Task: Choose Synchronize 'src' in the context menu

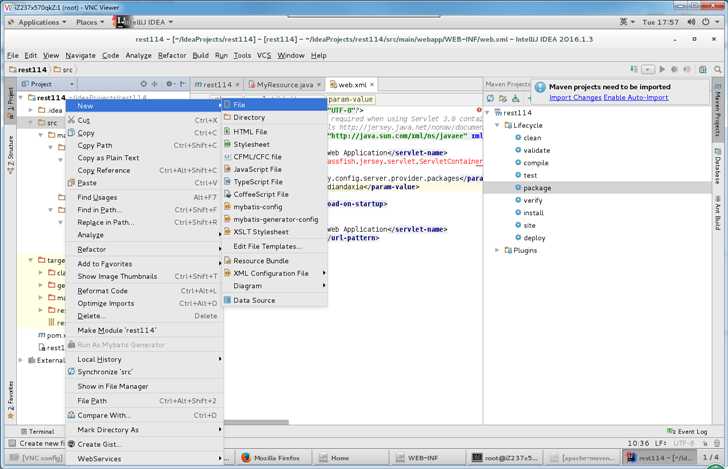Action: coord(144,372)
